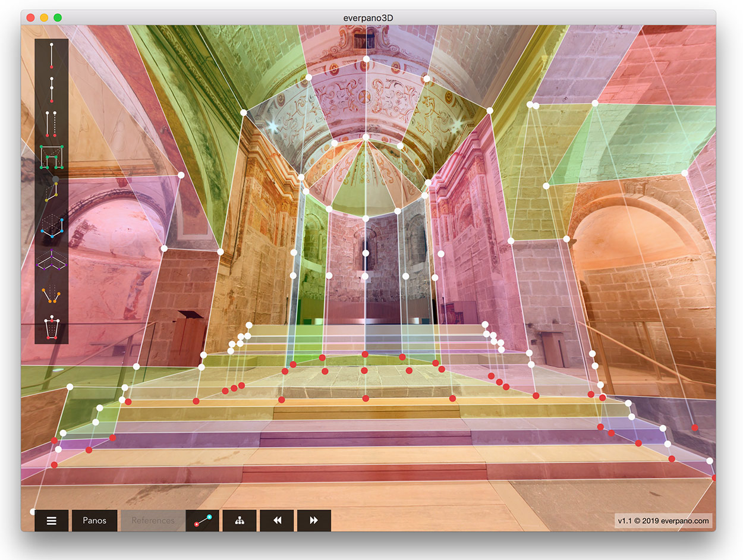The image size is (743, 560).
Task: Click the everpano3D window title
Action: point(369,18)
